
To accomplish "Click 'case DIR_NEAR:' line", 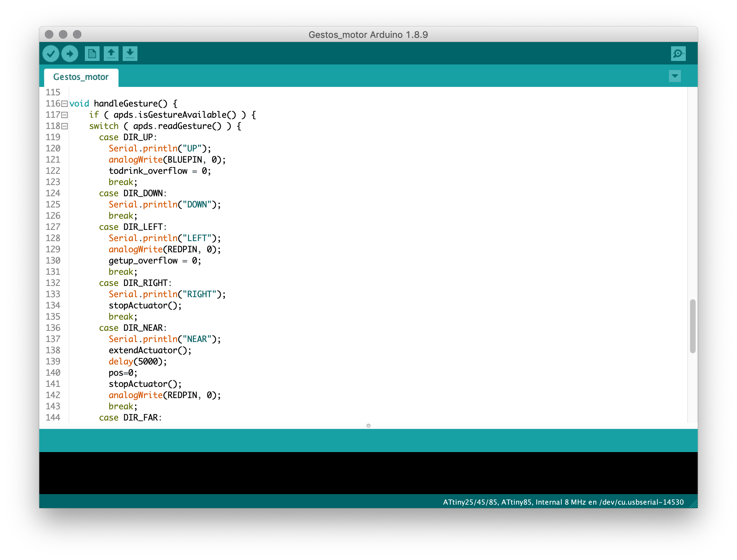I will point(133,328).
